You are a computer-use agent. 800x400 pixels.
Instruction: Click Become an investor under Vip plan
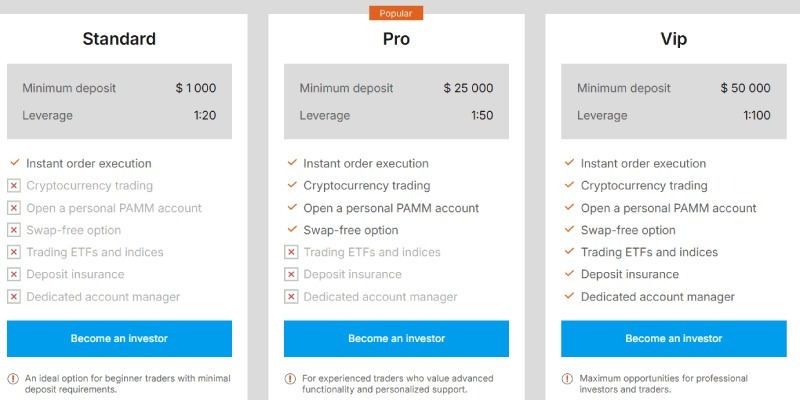tap(673, 338)
